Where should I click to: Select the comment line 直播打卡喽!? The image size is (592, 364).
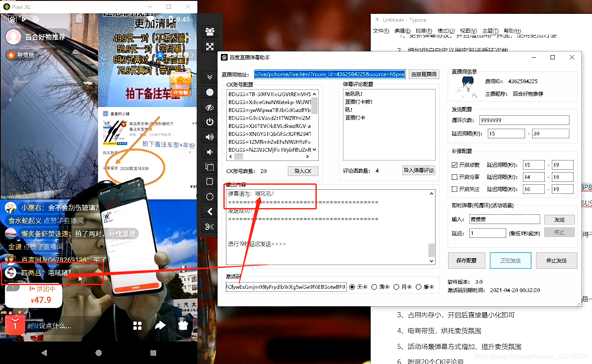tap(359, 102)
